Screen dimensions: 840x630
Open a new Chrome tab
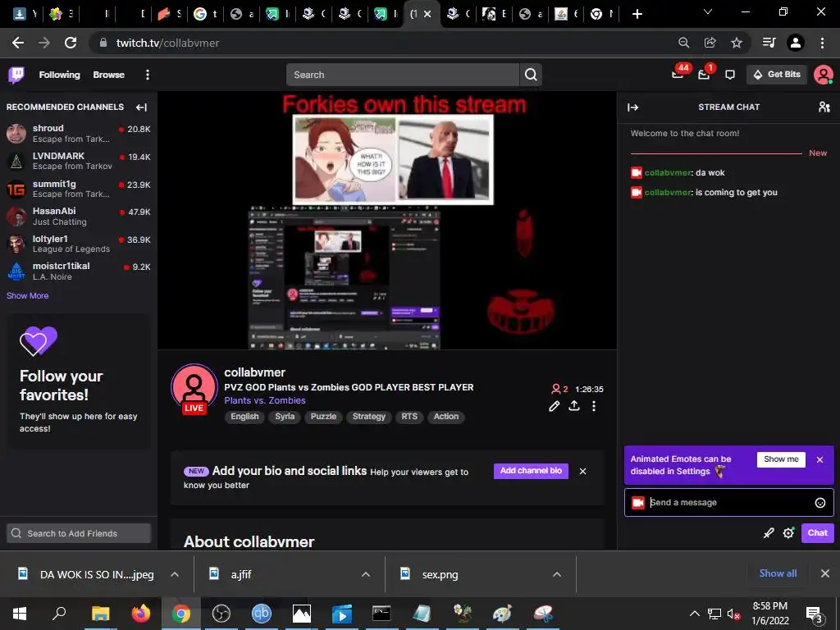pyautogui.click(x=637, y=14)
